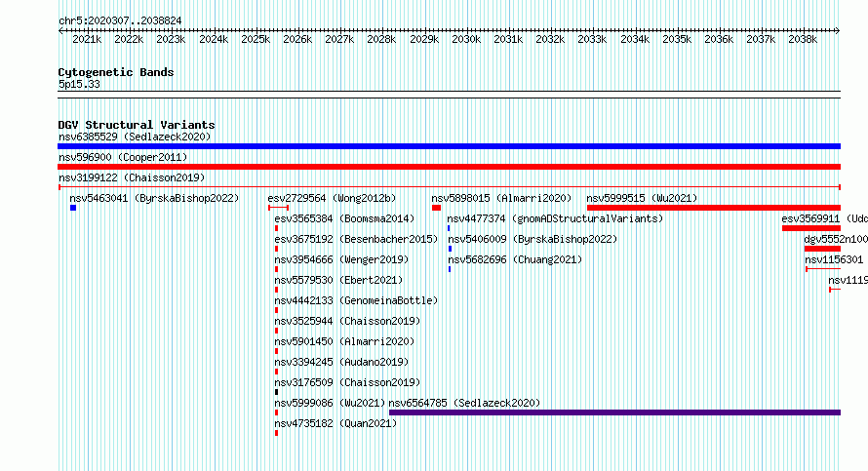
Task: Click the 2025k ruler position
Action: click(x=256, y=39)
